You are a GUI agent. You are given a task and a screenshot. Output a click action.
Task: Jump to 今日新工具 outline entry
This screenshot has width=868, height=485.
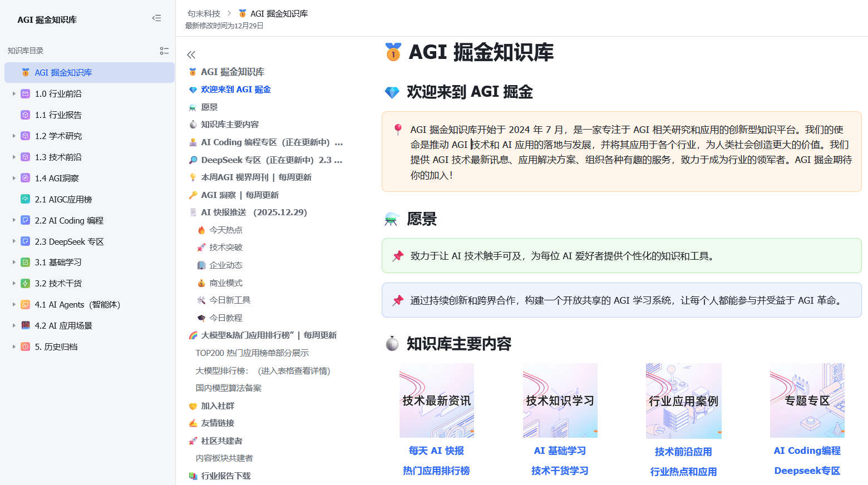230,300
